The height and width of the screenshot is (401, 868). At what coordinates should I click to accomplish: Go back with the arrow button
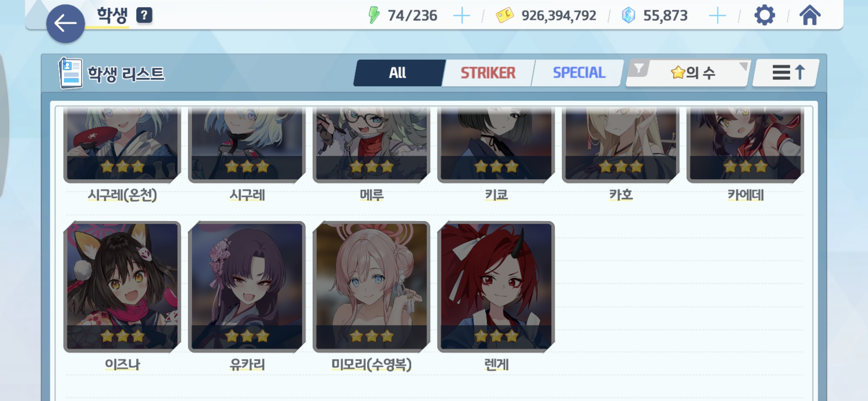click(65, 23)
